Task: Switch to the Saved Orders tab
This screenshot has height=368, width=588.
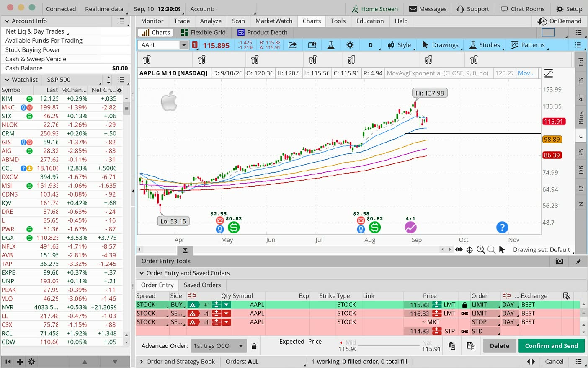Action: pos(202,285)
